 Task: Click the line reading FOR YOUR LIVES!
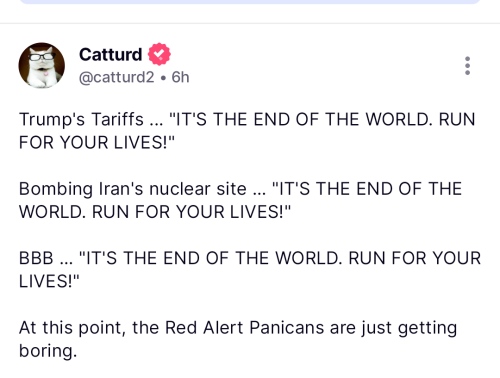tap(97, 143)
